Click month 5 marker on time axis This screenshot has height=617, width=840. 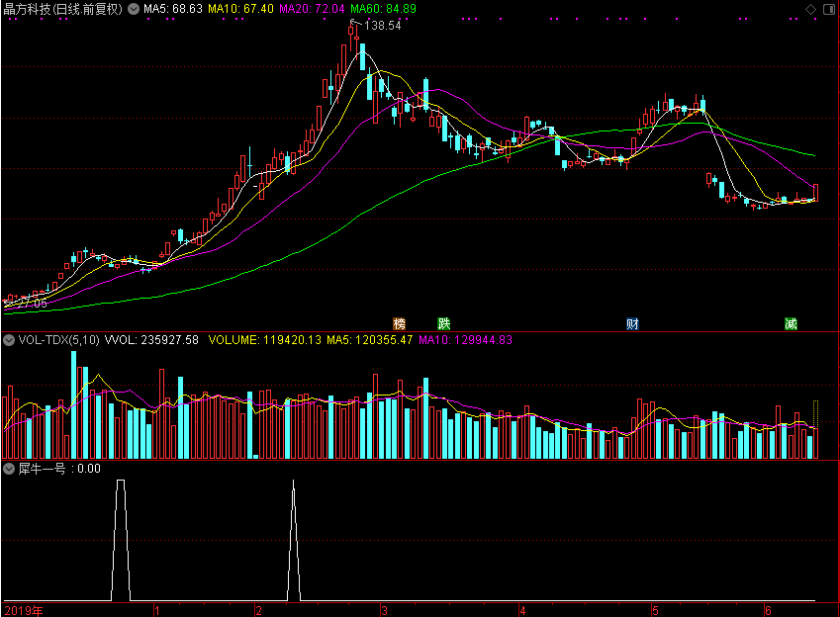[x=655, y=611]
